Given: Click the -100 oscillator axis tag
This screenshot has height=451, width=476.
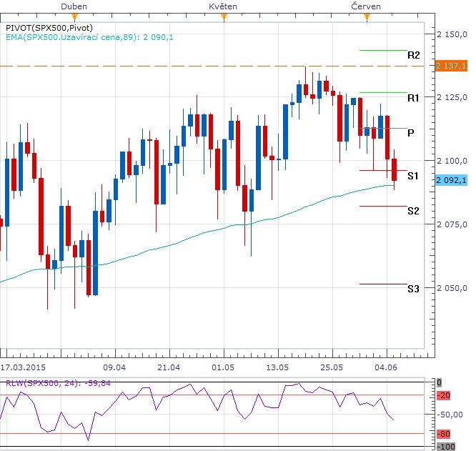Looking at the screenshot, I should coord(446,447).
